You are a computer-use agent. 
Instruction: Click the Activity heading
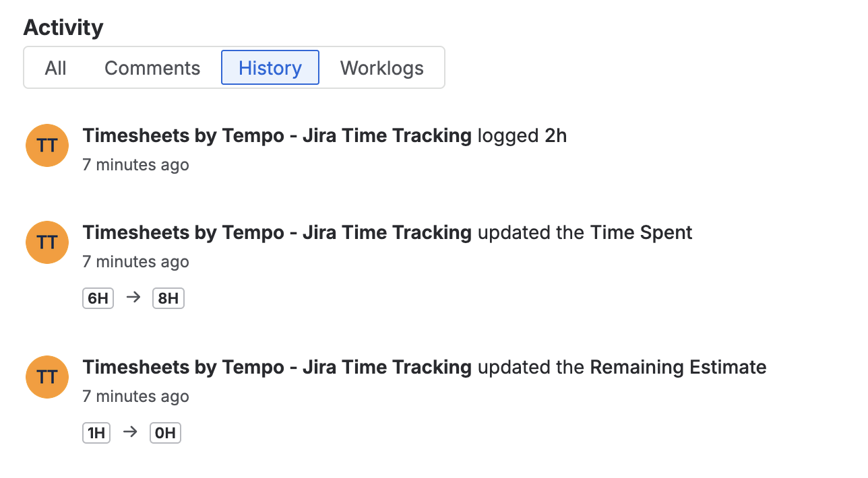(63, 27)
